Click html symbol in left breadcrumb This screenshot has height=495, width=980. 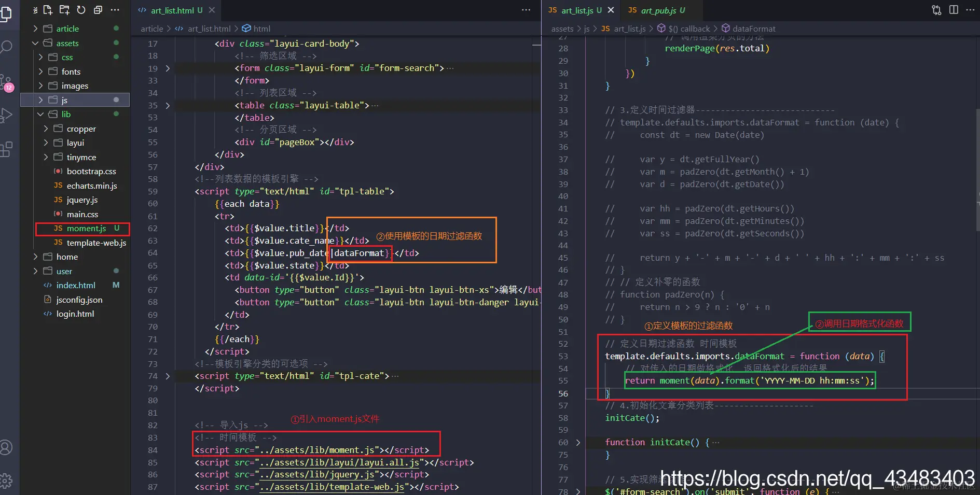click(x=261, y=29)
